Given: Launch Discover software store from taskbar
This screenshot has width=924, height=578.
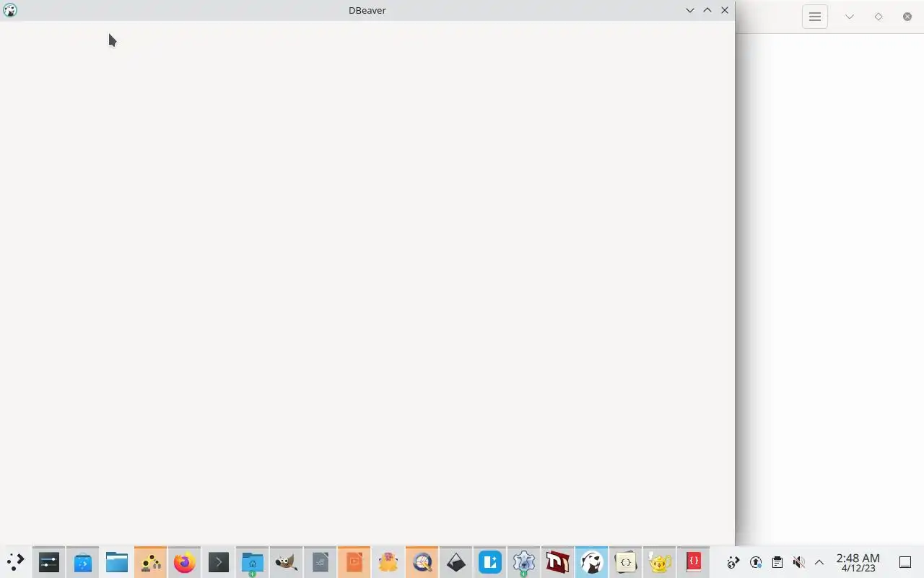Looking at the screenshot, I should click(x=83, y=561).
